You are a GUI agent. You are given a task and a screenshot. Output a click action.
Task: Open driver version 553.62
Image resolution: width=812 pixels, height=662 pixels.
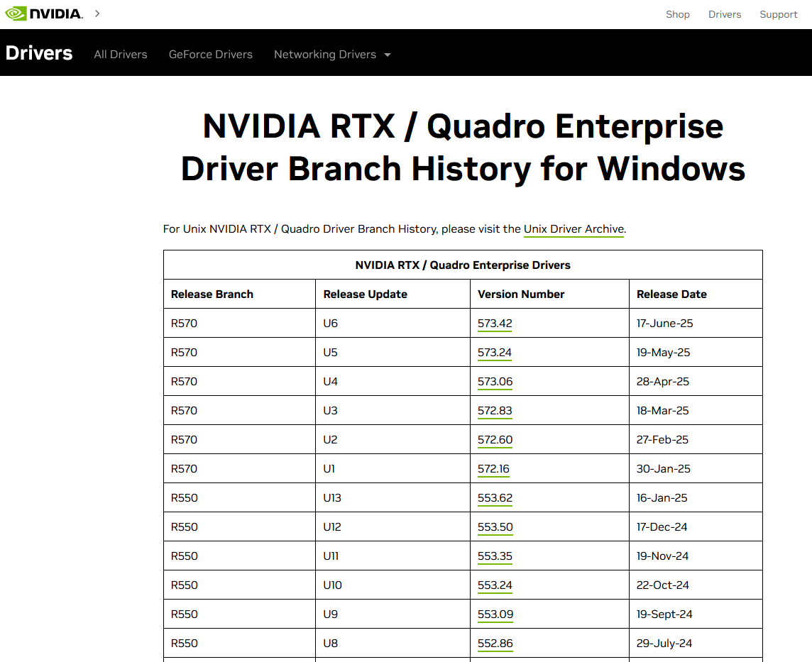(x=495, y=497)
